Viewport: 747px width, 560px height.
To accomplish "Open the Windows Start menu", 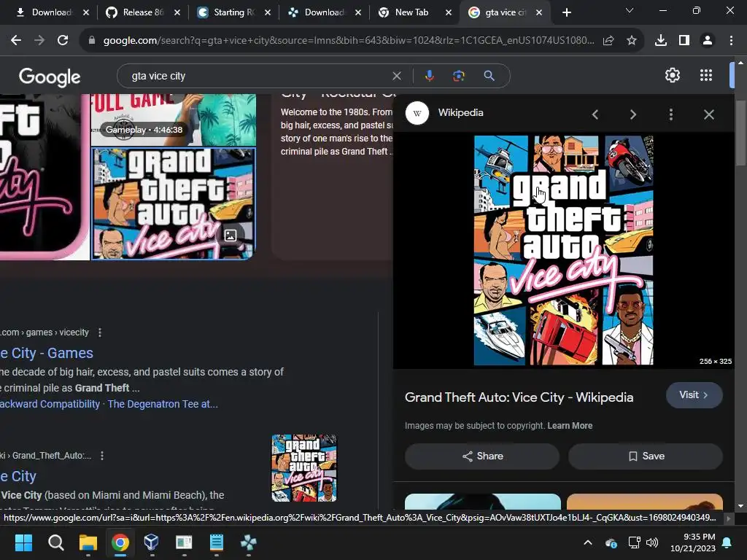I will tap(23, 542).
